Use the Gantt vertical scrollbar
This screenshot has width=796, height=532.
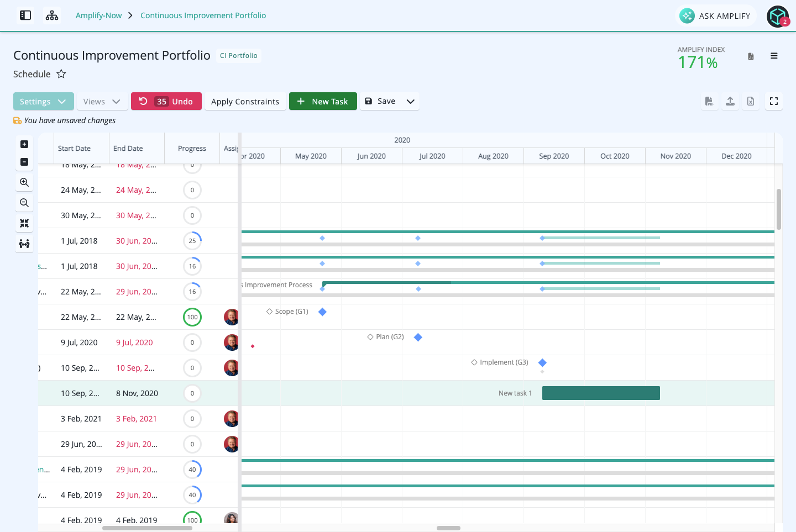[x=779, y=209]
